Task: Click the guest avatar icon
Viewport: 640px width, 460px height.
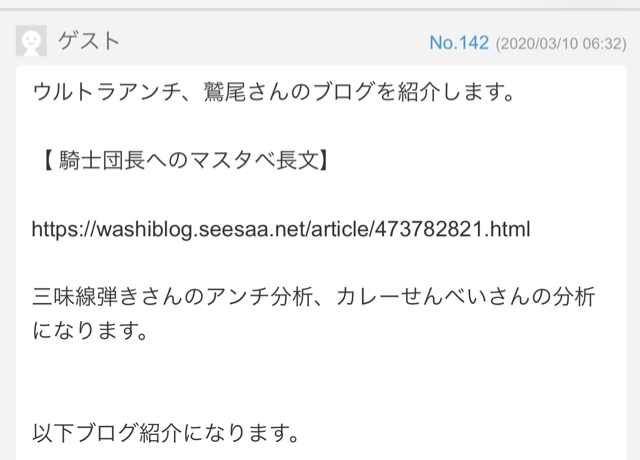Action: tap(31, 41)
